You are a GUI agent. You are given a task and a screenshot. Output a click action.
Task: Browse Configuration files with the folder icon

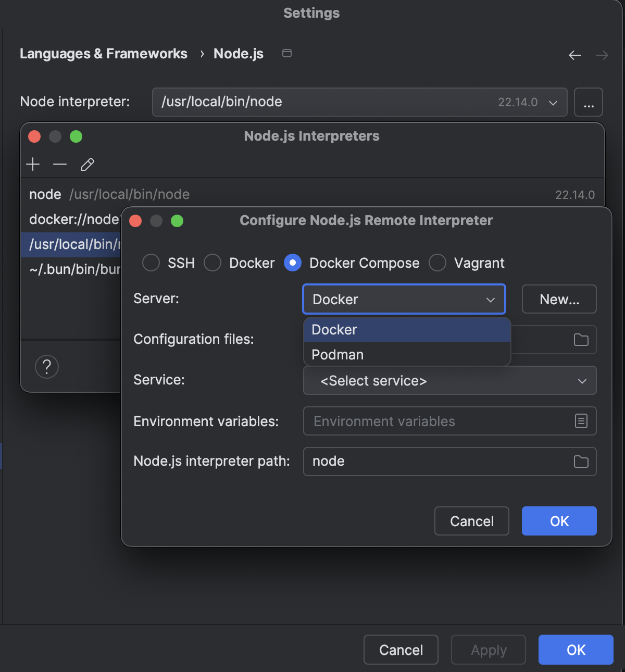click(581, 339)
